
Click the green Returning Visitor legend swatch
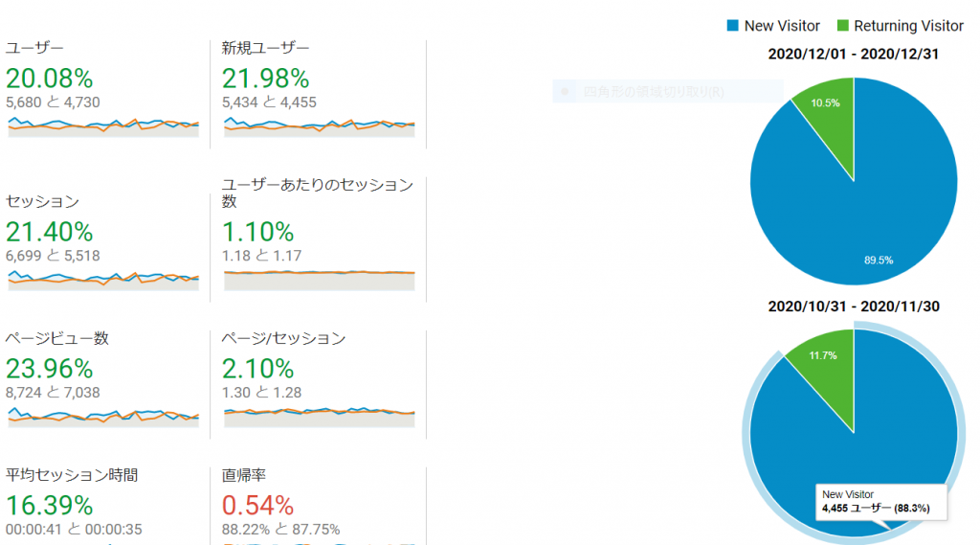point(842,26)
